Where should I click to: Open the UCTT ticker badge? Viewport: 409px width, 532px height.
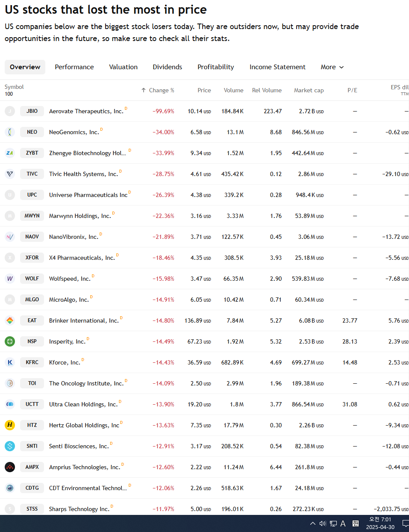coord(32,404)
